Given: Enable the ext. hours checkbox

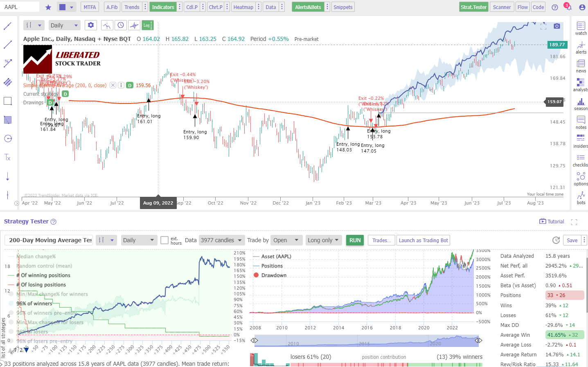Looking at the screenshot, I should pyautogui.click(x=164, y=240).
